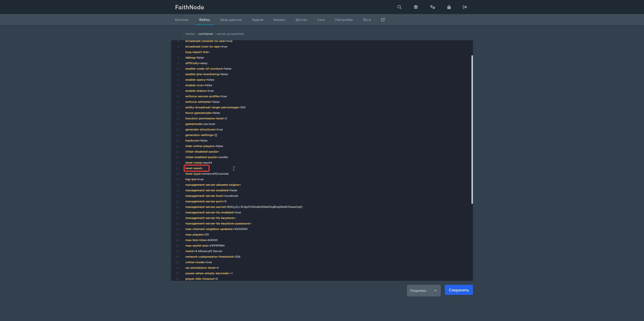Open the search icon in header

coord(399,7)
